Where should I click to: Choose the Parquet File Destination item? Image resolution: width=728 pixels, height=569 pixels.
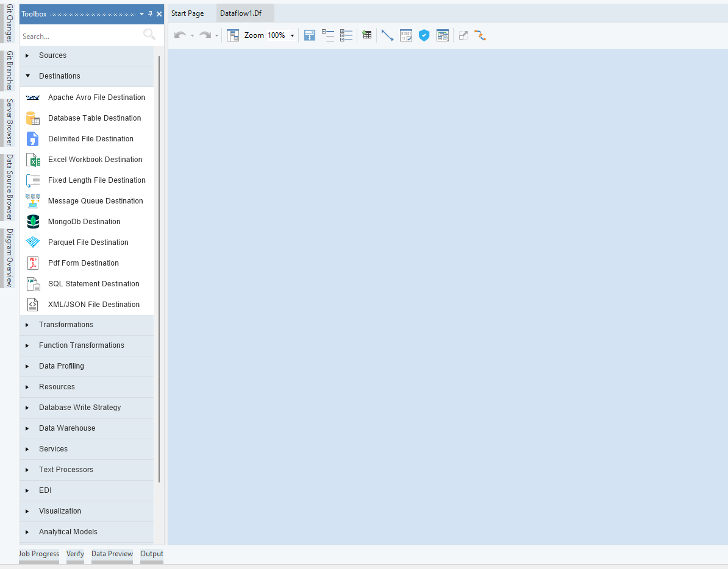click(x=88, y=242)
